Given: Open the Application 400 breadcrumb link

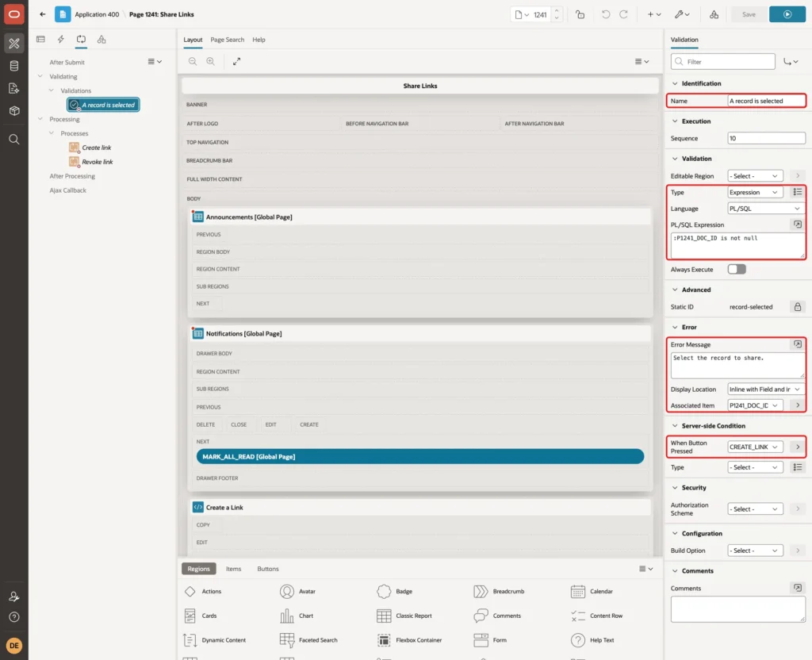Looking at the screenshot, I should coord(97,14).
